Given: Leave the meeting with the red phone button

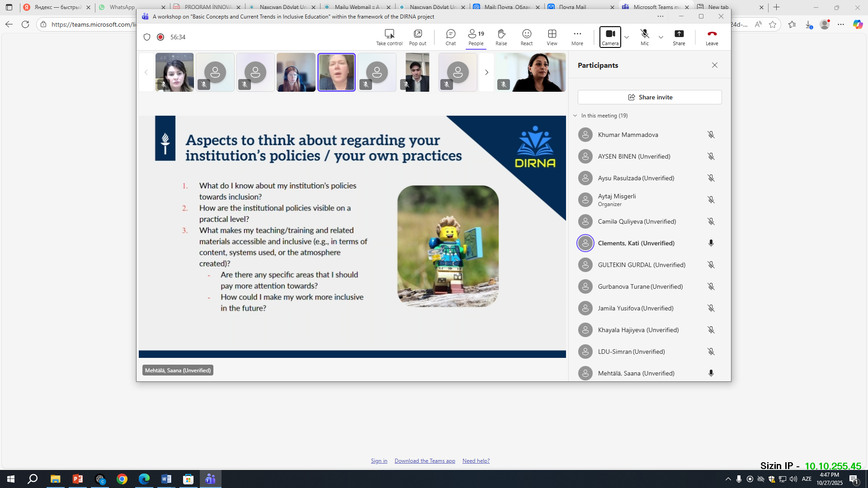Looking at the screenshot, I should tap(712, 37).
